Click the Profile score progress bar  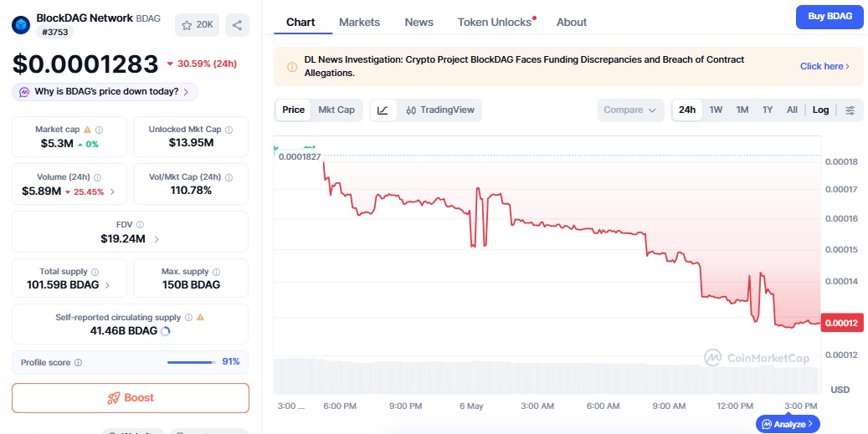pyautogui.click(x=192, y=363)
